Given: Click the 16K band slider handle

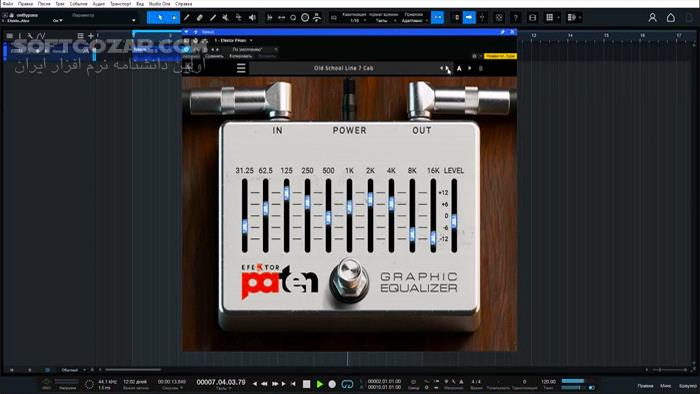Looking at the screenshot, I should 433,238.
